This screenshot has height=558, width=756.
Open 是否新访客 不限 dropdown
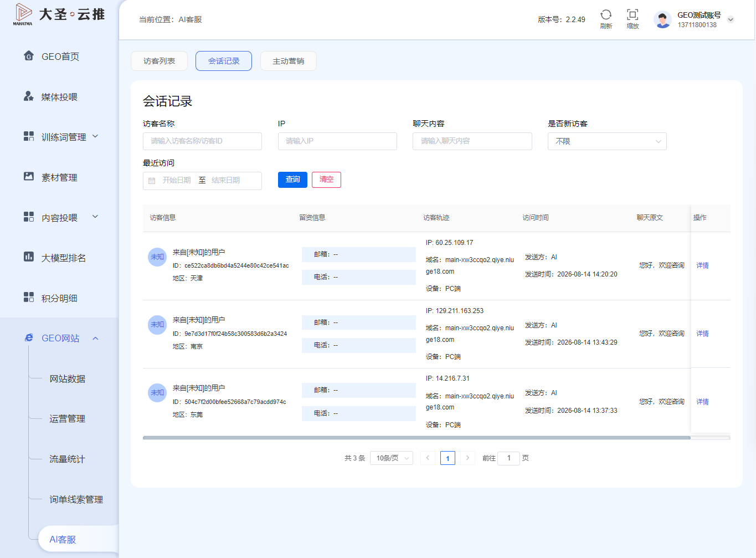pyautogui.click(x=607, y=141)
